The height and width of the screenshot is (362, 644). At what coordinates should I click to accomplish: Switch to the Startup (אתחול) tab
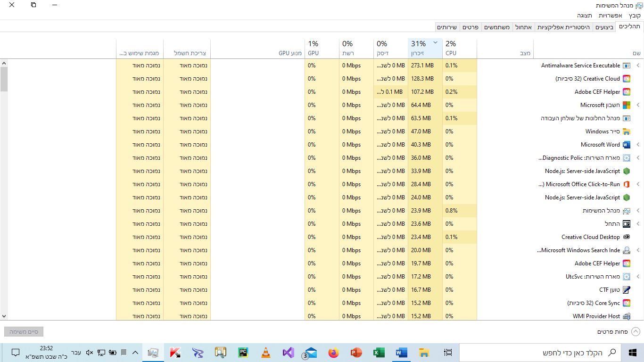coord(523,27)
